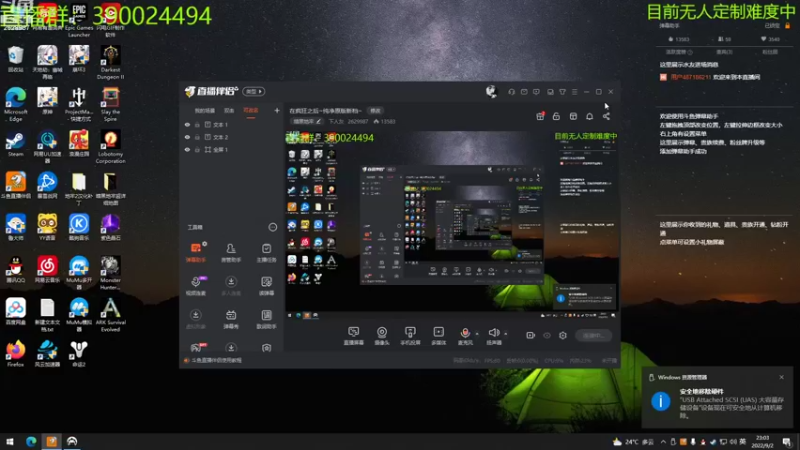
Task: Open the 弹幕秀 tool in the toolbox
Action: coord(231,319)
